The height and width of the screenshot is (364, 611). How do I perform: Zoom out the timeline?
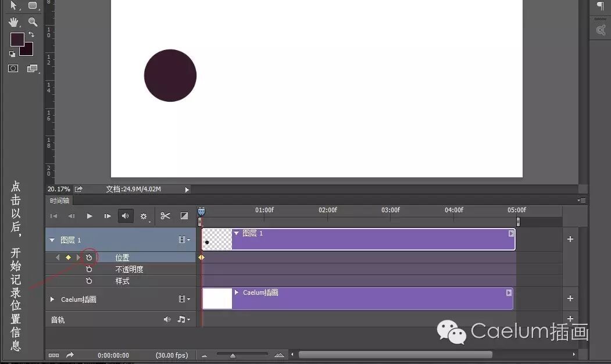[x=204, y=355]
